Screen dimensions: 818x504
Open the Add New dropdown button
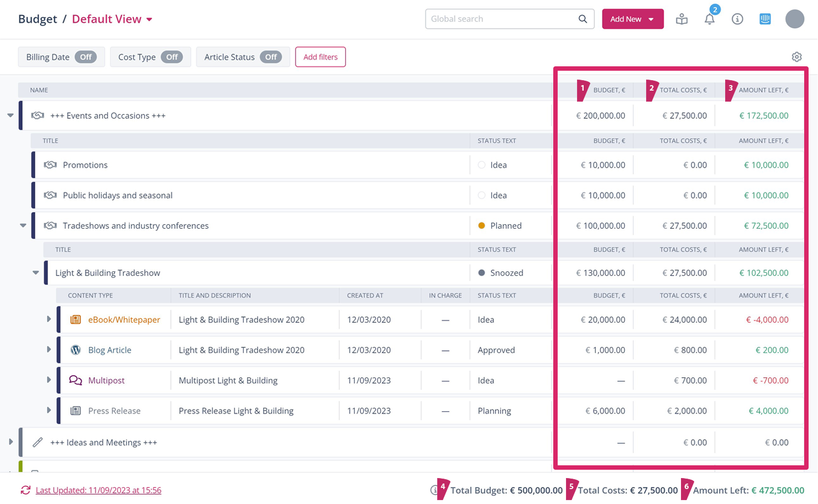632,19
